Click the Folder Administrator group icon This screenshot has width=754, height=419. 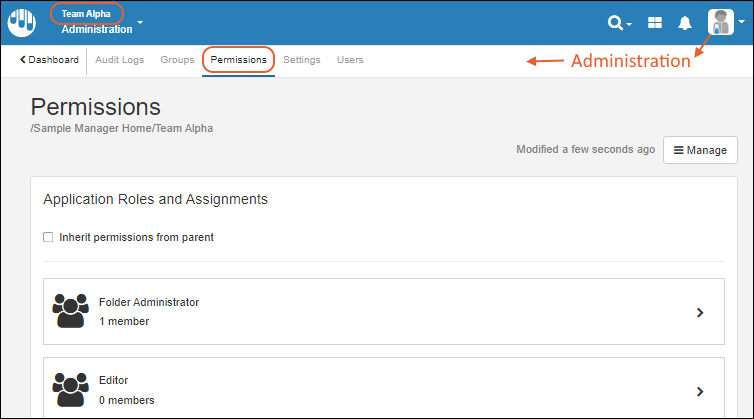click(x=70, y=311)
